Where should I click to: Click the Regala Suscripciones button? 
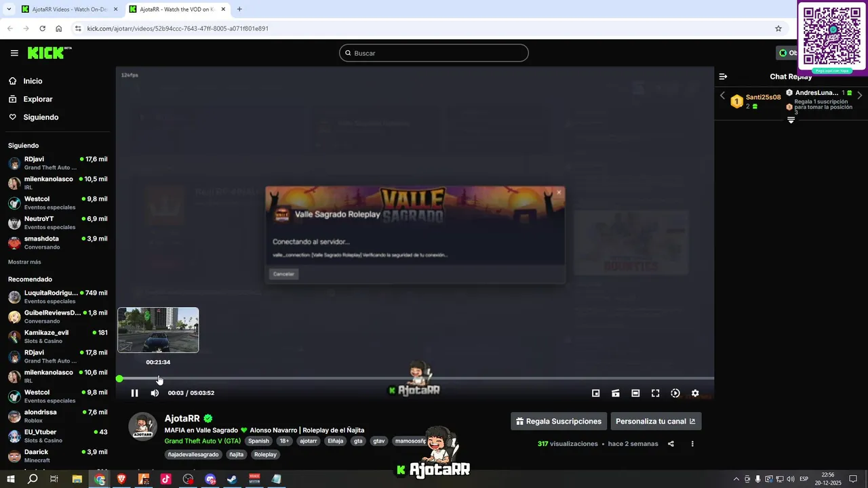click(559, 421)
